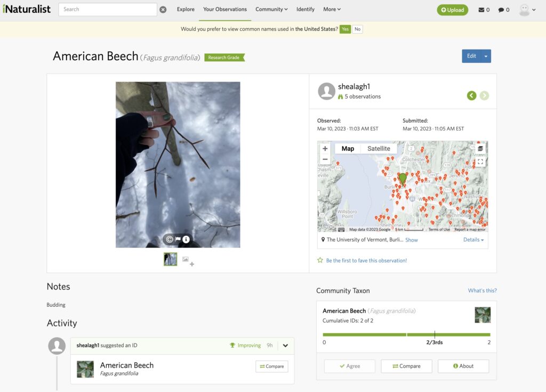The width and height of the screenshot is (546, 392).
Task: Open the map layers icon
Action: point(480,149)
